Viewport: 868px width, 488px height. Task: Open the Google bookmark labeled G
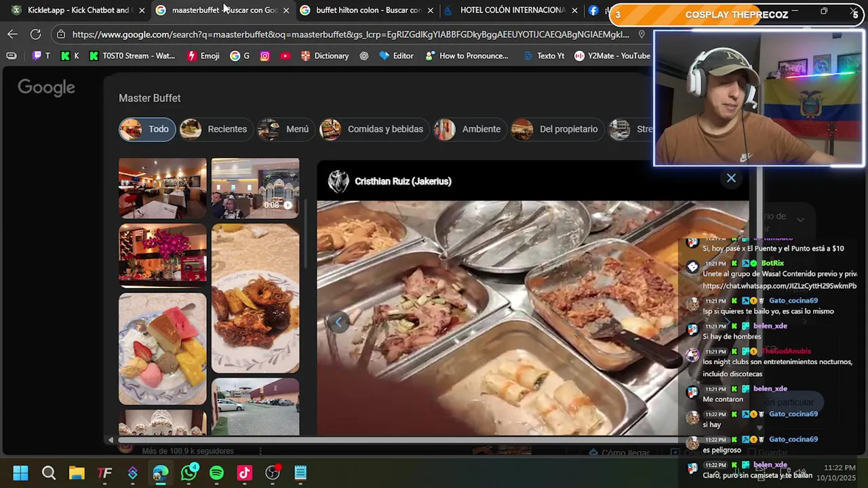pos(240,56)
